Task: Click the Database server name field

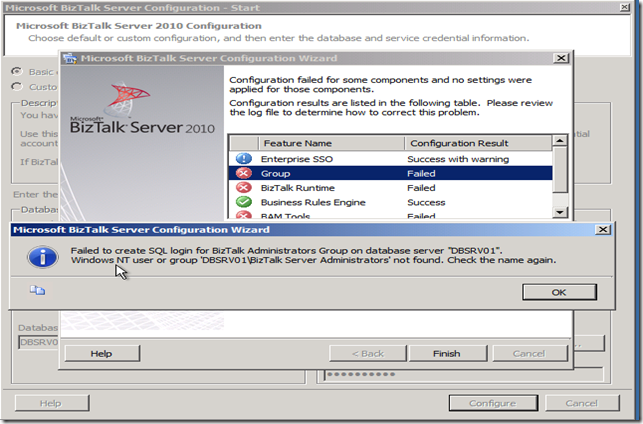Action: [39, 342]
